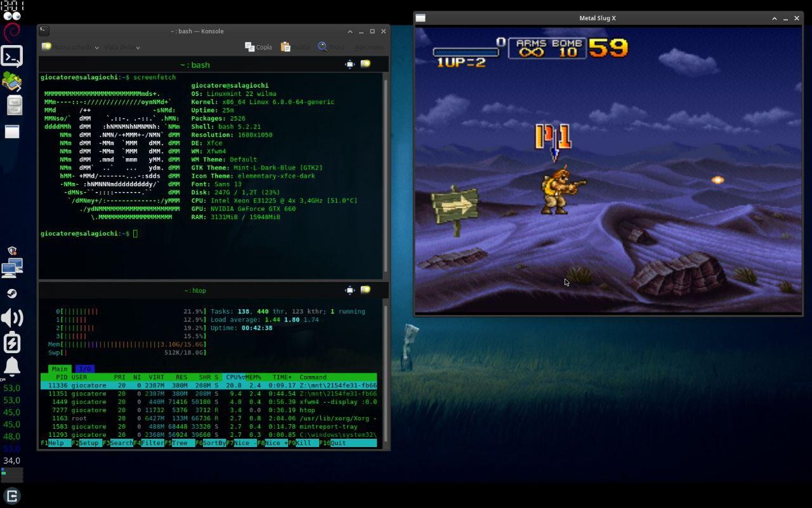Toggle maximize on the htop terminal pane
812x508 pixels.
pos(350,290)
